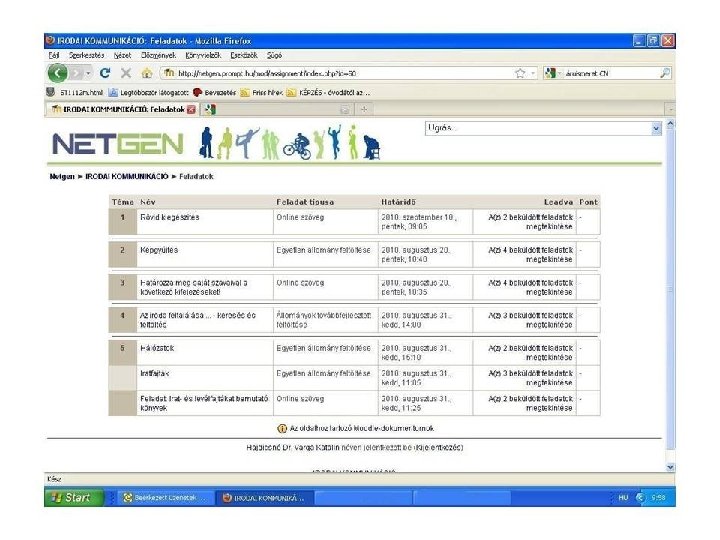720x540 pixels.
Task: Click the system tray clock
Action: coord(658,498)
